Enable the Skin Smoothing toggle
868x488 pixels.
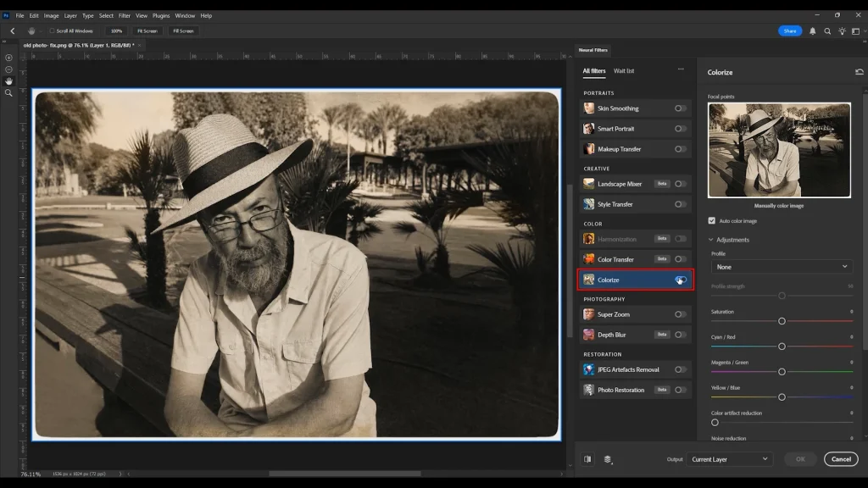point(681,108)
